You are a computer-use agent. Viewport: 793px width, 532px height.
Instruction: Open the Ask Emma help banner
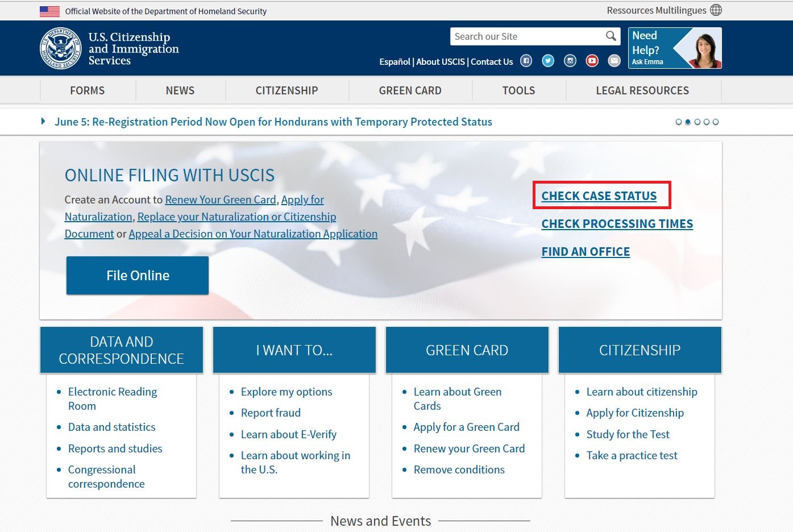point(675,48)
